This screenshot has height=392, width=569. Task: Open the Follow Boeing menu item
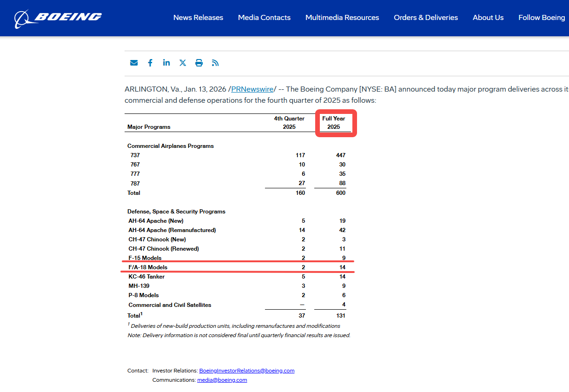pyautogui.click(x=542, y=18)
